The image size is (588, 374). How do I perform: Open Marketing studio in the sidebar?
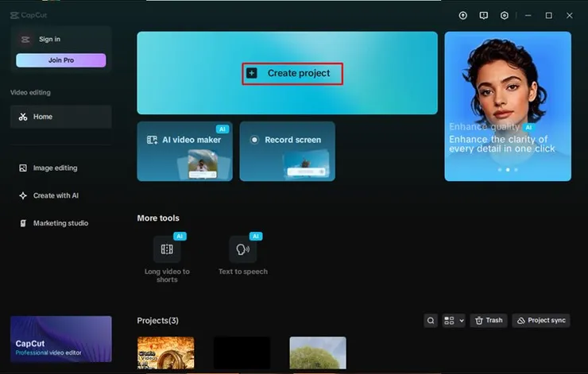click(x=61, y=223)
